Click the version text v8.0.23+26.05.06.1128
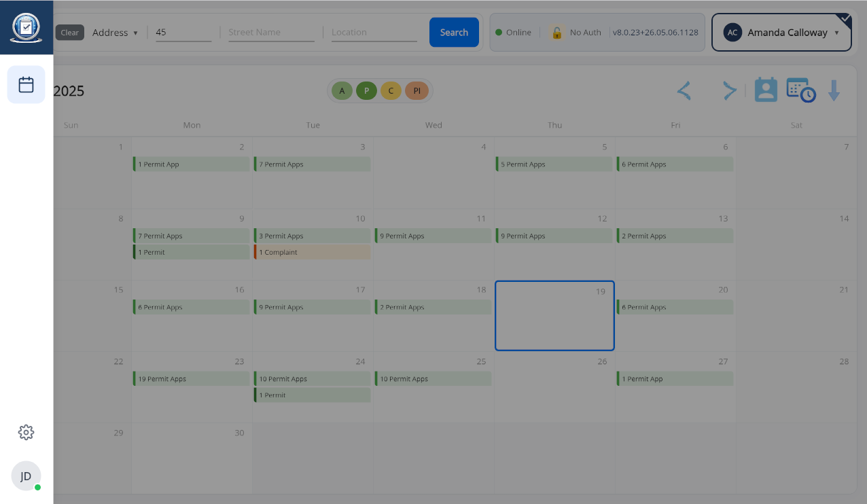 pos(656,33)
